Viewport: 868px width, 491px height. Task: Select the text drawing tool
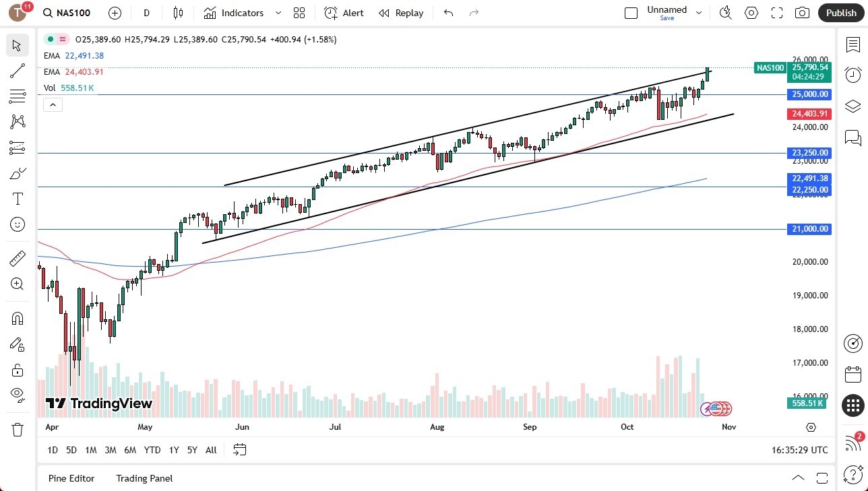tap(17, 199)
